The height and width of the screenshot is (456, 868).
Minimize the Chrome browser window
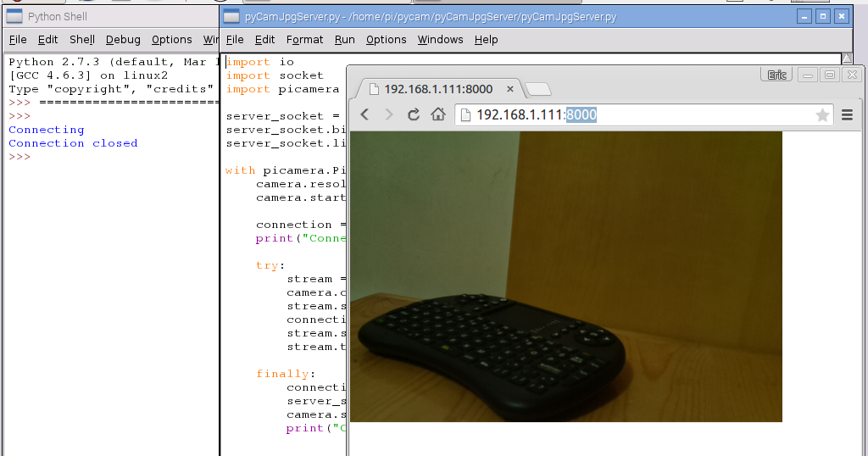pos(808,75)
